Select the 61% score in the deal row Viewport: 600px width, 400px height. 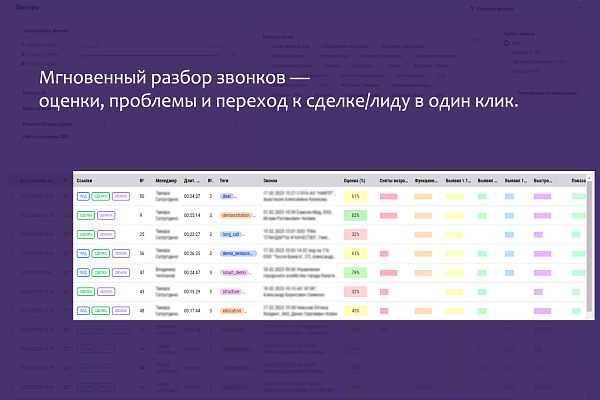(355, 196)
